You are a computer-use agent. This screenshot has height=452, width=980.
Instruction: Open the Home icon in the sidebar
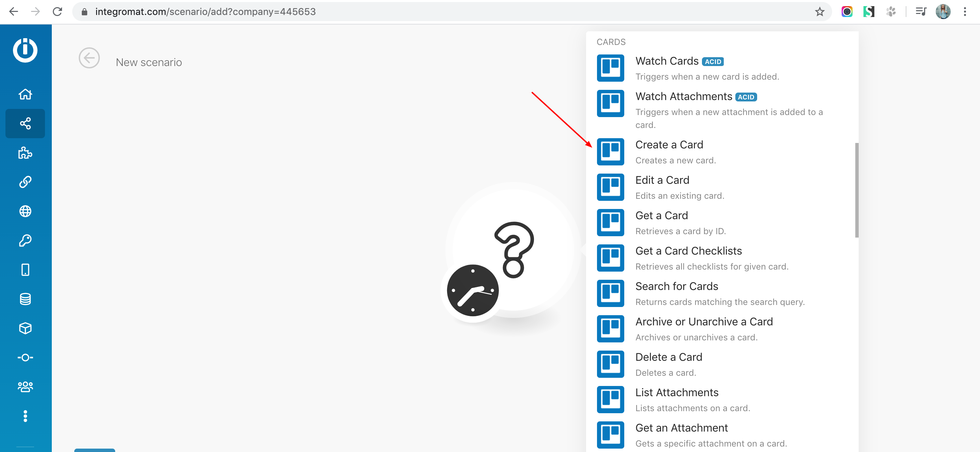coord(25,94)
